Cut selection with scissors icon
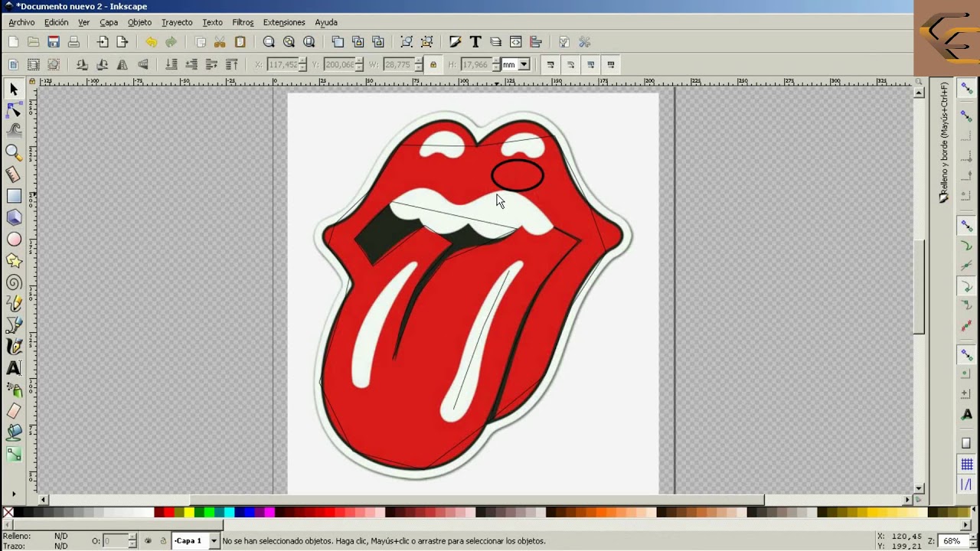This screenshot has width=980, height=551. [220, 42]
